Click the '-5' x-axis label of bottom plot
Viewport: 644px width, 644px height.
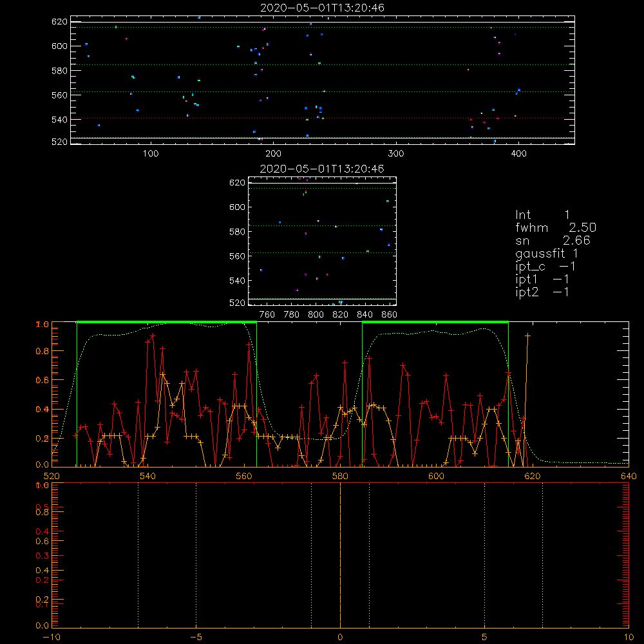[196, 637]
